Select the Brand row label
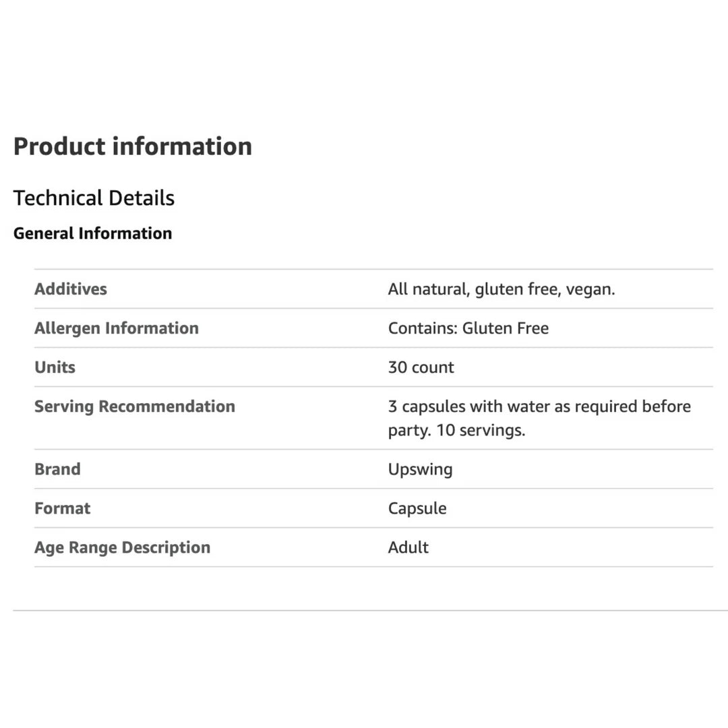This screenshot has height=728, width=728. tap(57, 469)
